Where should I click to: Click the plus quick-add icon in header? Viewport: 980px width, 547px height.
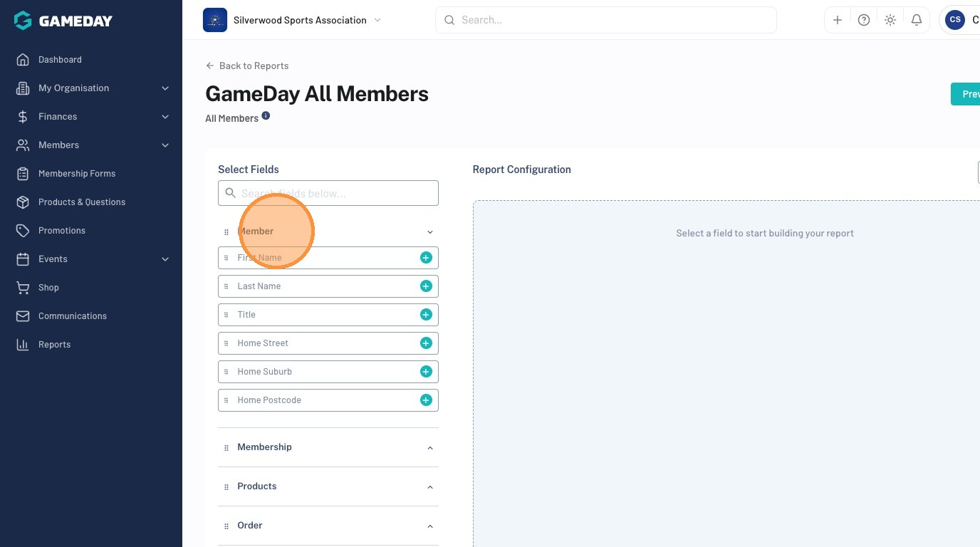(x=838, y=20)
